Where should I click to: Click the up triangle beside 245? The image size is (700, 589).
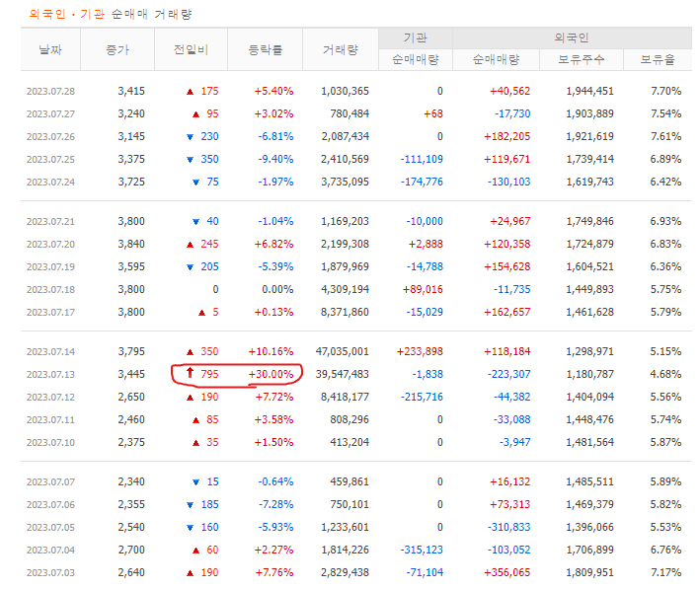(190, 245)
